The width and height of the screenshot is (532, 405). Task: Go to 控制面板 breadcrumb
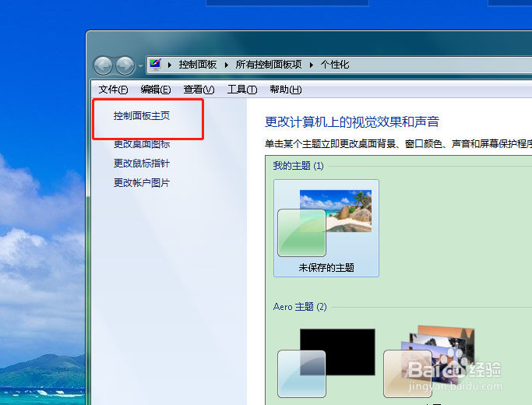click(x=198, y=65)
